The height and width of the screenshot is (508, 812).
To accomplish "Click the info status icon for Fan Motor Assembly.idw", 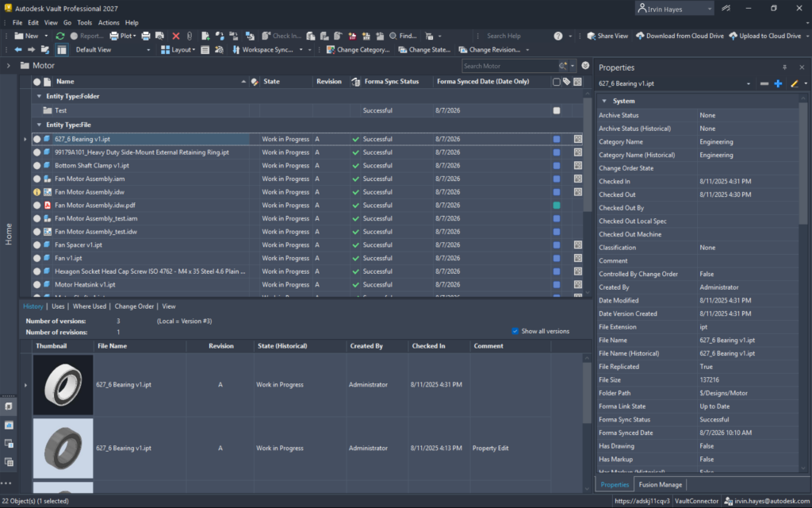I will [36, 192].
